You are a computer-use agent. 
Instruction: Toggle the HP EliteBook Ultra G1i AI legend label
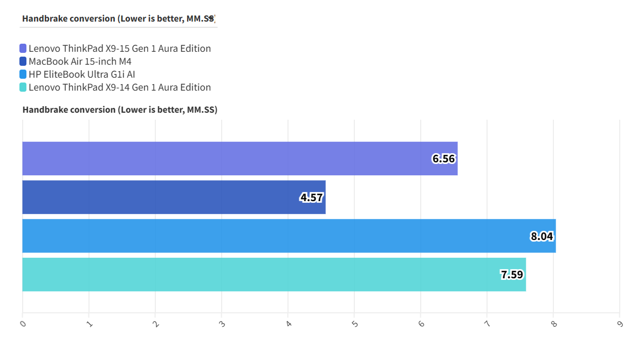click(81, 74)
